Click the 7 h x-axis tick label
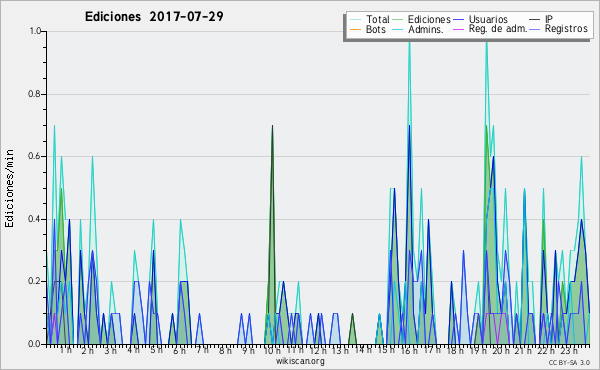This screenshot has height=370, width=600. 202,350
